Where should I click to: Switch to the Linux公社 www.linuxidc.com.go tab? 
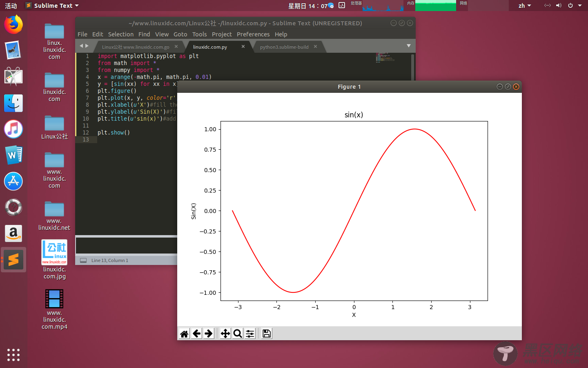pyautogui.click(x=136, y=47)
